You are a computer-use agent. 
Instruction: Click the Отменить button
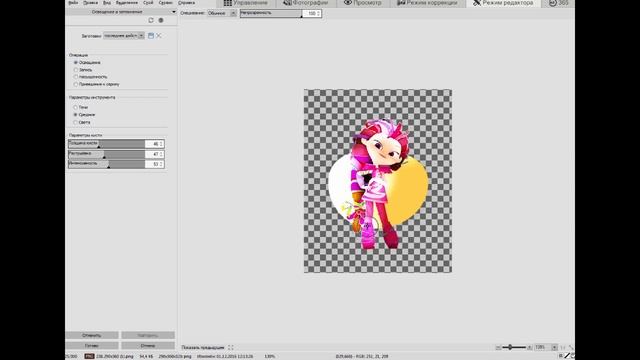pyautogui.click(x=92, y=335)
